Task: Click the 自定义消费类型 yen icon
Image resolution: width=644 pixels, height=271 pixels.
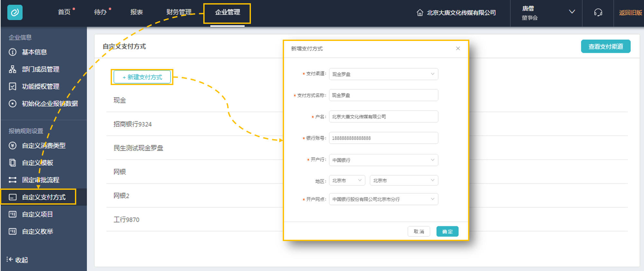Action: [x=13, y=146]
